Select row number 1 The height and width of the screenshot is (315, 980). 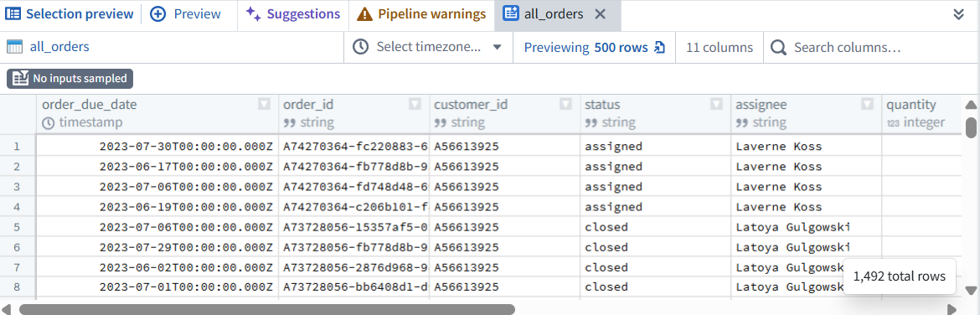click(x=18, y=147)
